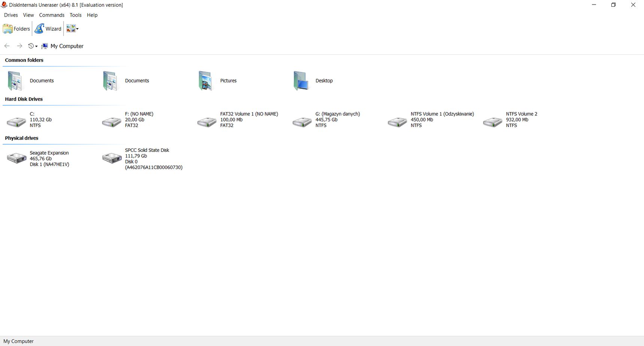Select the Seagate Expansion physical drive icon
This screenshot has height=346, width=644.
[x=16, y=158]
